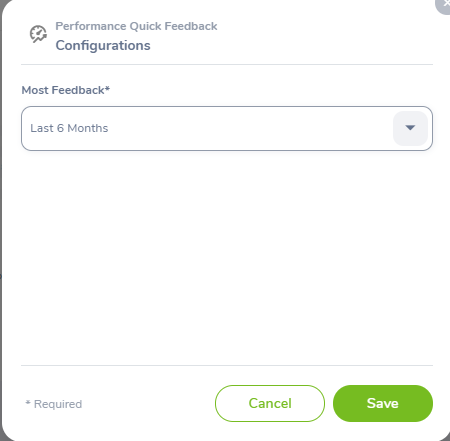
Task: Click the asterisk beside Most Feedback label
Action: point(107,88)
